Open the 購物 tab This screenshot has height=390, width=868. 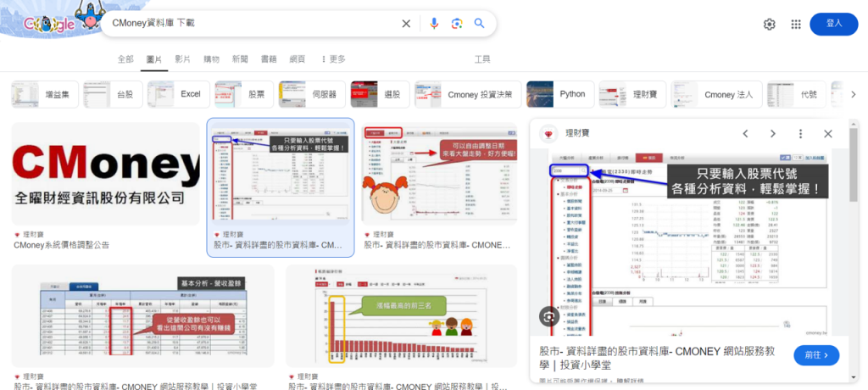[211, 59]
